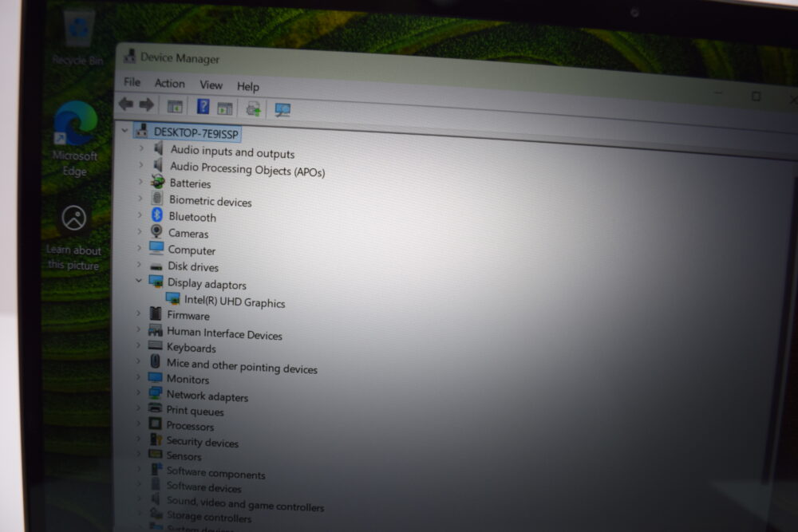The image size is (798, 532).
Task: Click the Display adaptors icon
Action: [x=156, y=281]
